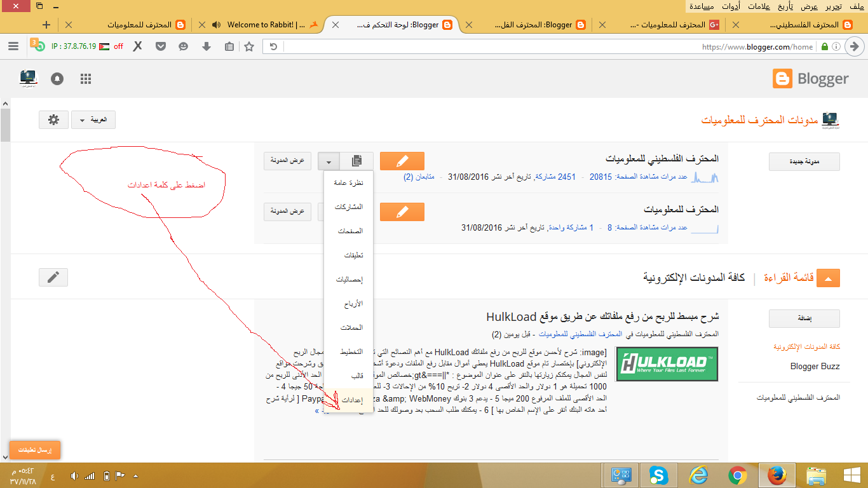This screenshot has height=488, width=868.
Task: Select 'التخطيط' in the dropdown
Action: click(x=348, y=352)
